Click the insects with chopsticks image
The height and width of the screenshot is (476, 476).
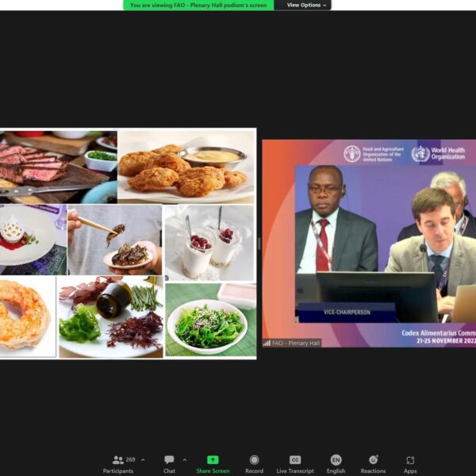(115, 240)
